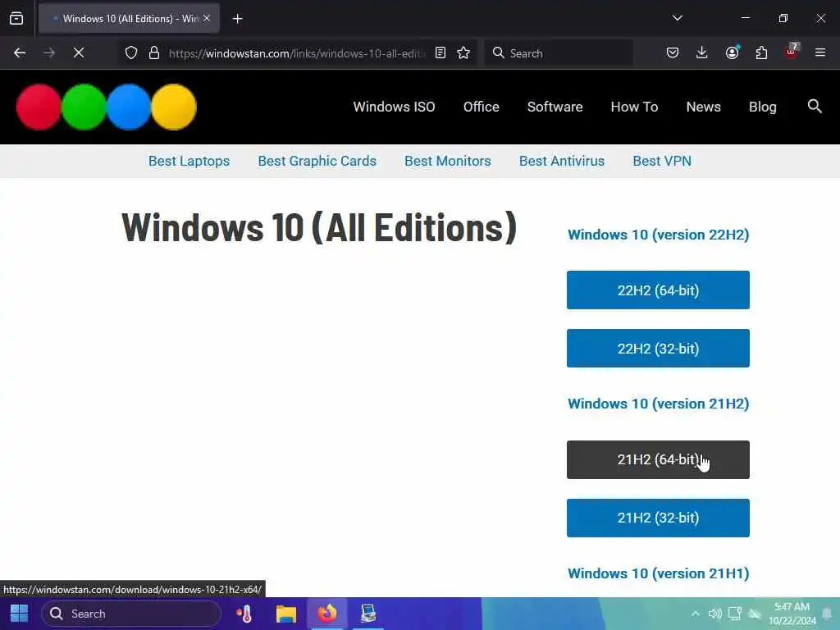840x630 pixels.
Task: Close the Windows 10 (All Editions) tab
Action: pos(207,19)
